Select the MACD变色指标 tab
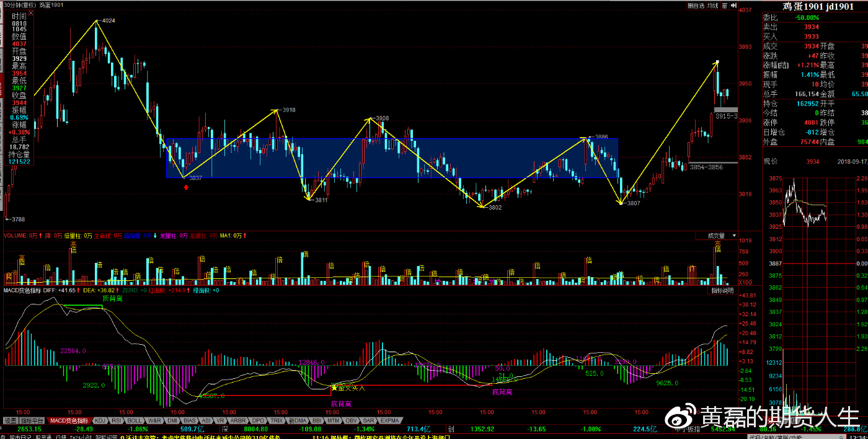Image resolution: width=868 pixels, height=439 pixels. click(x=69, y=420)
